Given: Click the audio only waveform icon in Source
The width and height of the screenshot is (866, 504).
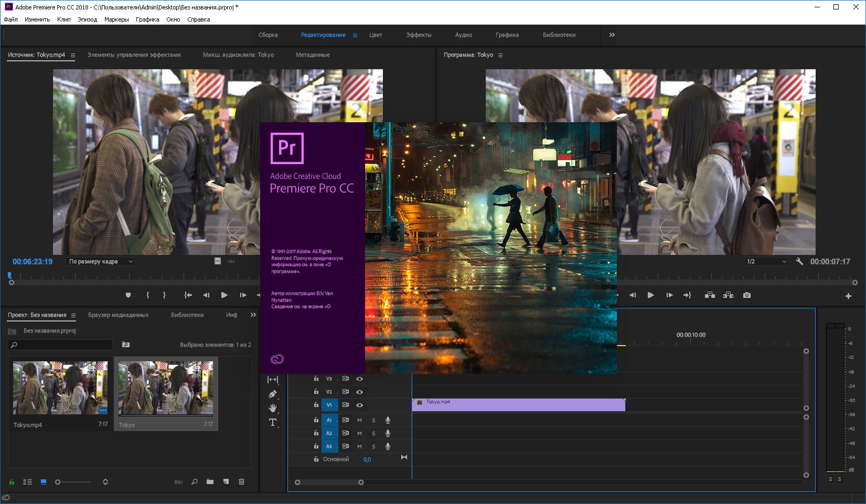Looking at the screenshot, I should click(231, 261).
